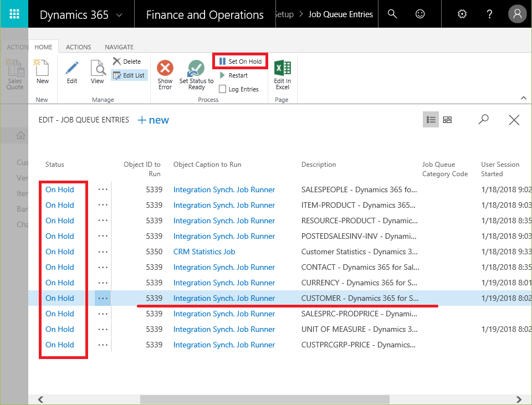532x405 pixels.
Task: Open the CRM Statistics Job link
Action: 204,252
